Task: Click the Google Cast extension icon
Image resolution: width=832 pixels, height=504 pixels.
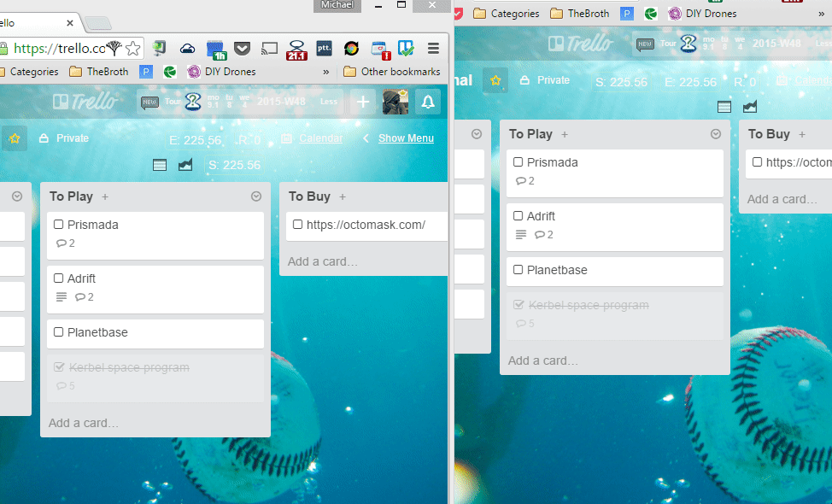Action: [270, 49]
